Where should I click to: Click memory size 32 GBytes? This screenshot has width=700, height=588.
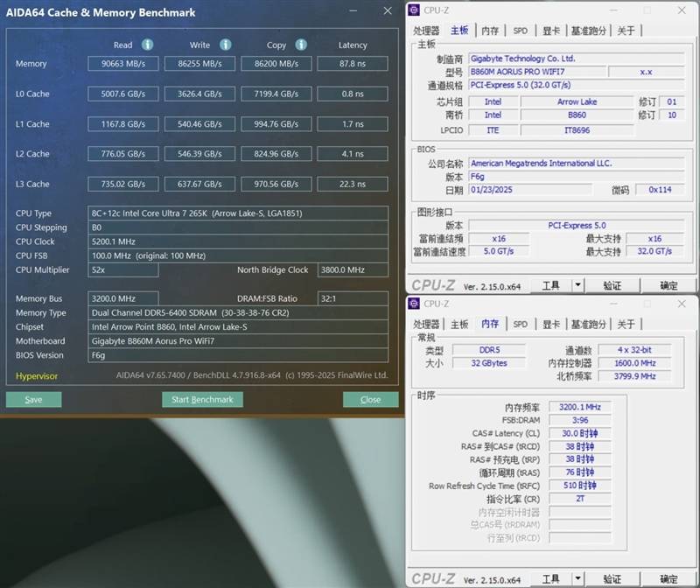point(489,363)
